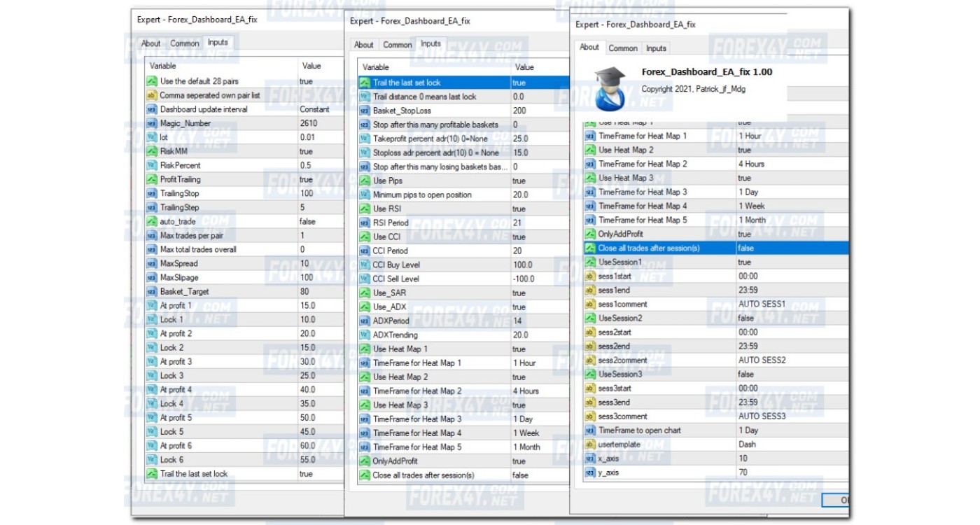Click the Magic_Number variable type icon
This screenshot has width=980, height=525.
click(151, 123)
